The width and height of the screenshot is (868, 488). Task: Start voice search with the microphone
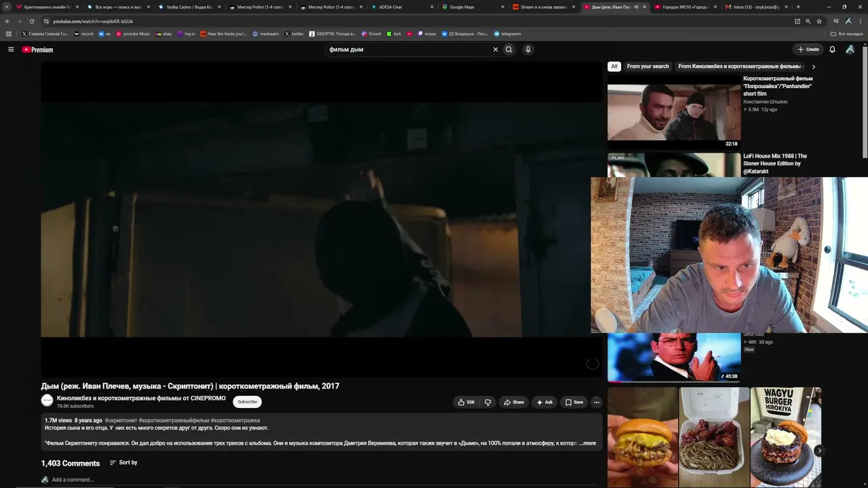coord(528,49)
